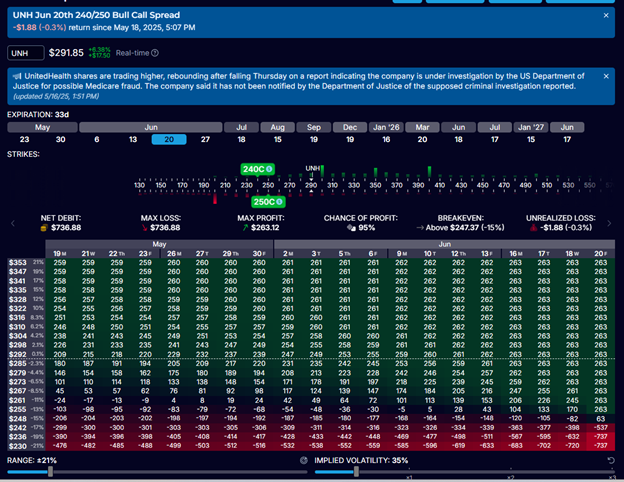Screen dimensions: 624x482
Task: Dismiss the UnitedHealth news alert banner
Action: click(x=606, y=76)
